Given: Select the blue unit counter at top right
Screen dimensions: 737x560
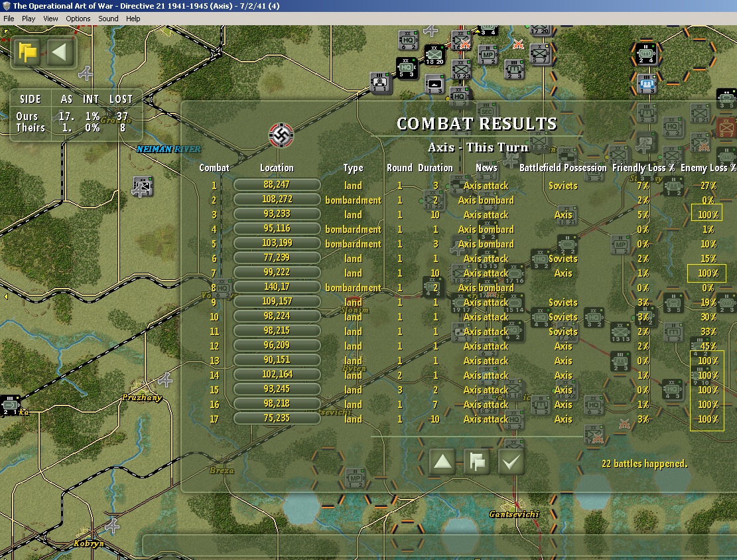Looking at the screenshot, I should click(x=647, y=84).
